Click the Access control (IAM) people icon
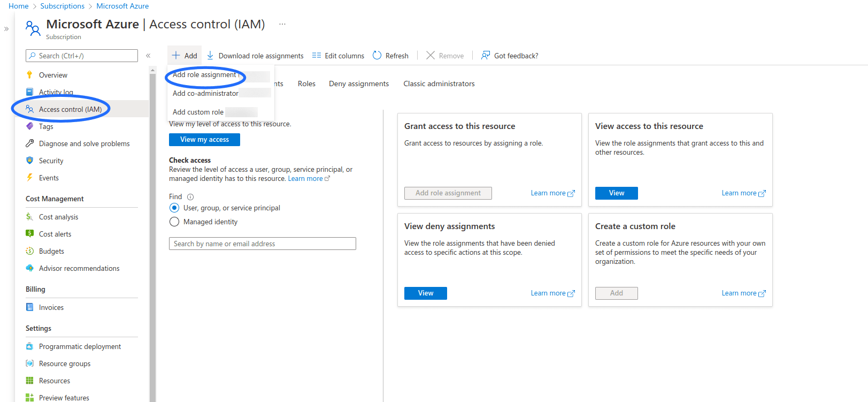 [x=29, y=109]
